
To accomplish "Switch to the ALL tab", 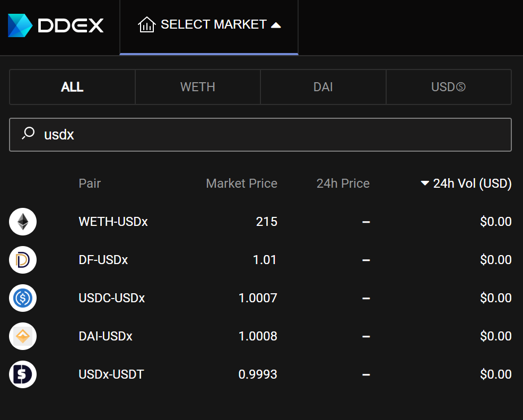I will click(x=72, y=87).
